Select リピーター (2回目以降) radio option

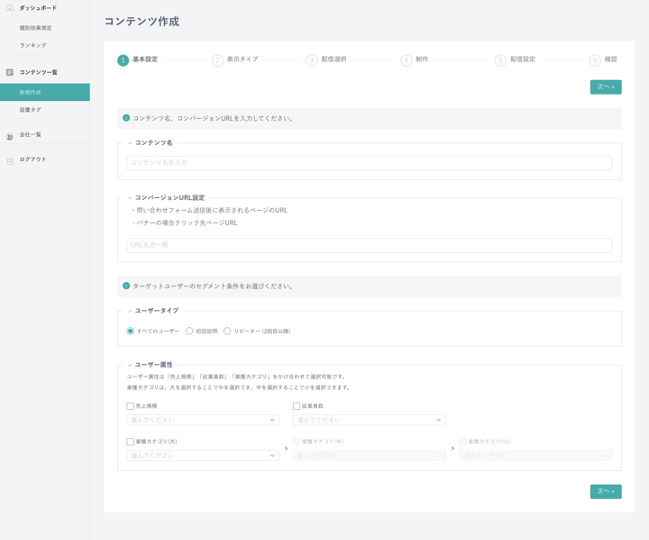tap(227, 331)
